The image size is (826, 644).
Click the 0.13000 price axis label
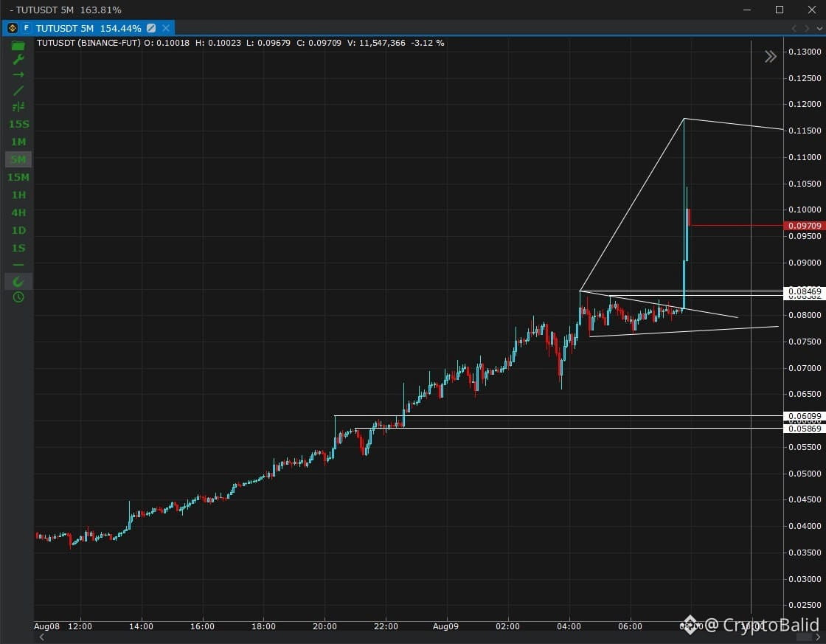[x=805, y=52]
